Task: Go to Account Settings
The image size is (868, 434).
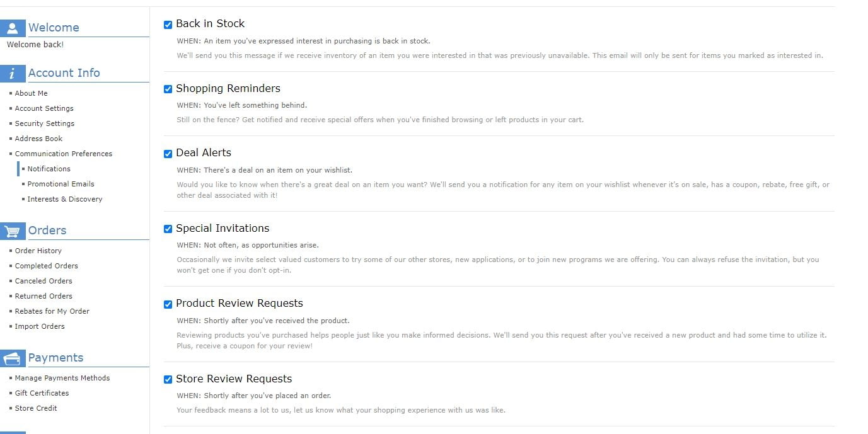Action: pos(44,108)
